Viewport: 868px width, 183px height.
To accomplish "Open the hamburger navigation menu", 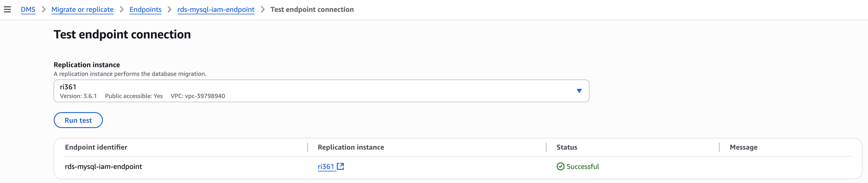I will [7, 9].
